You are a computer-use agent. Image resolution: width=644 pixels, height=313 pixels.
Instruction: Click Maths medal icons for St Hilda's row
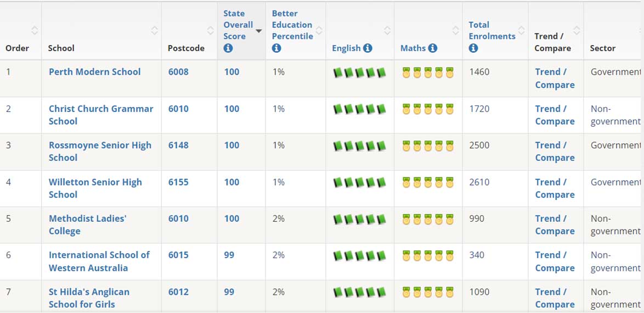point(428,292)
